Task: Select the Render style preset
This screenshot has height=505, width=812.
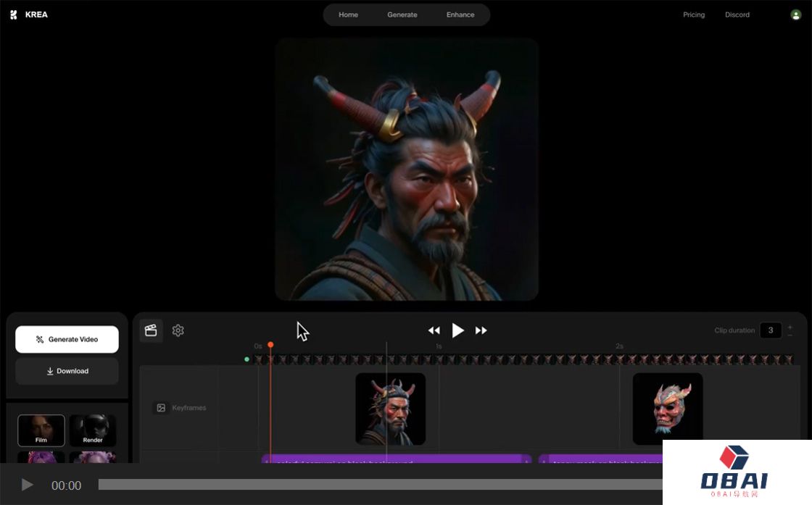Action: point(93,430)
